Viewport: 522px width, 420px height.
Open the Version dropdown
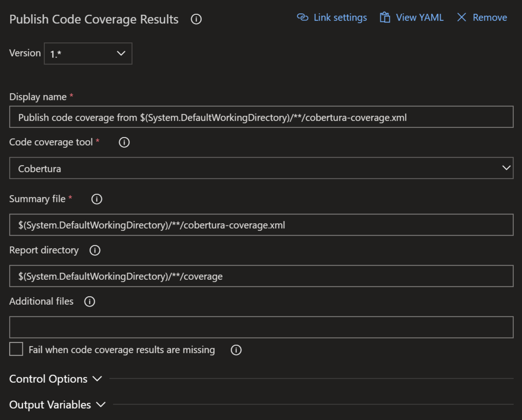(x=88, y=54)
